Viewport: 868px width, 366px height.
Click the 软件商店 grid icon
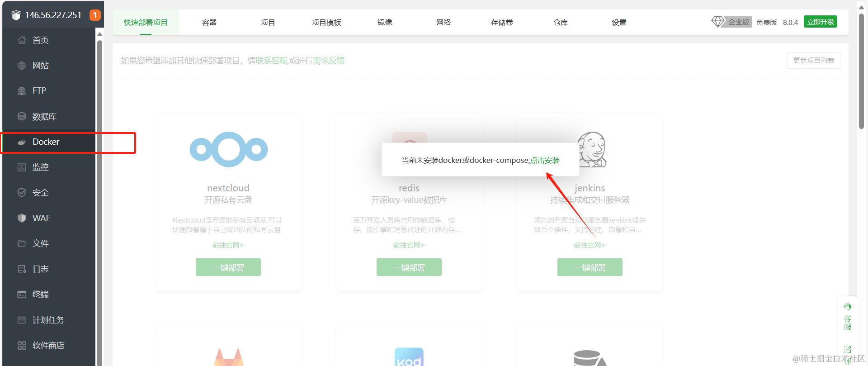(22, 346)
